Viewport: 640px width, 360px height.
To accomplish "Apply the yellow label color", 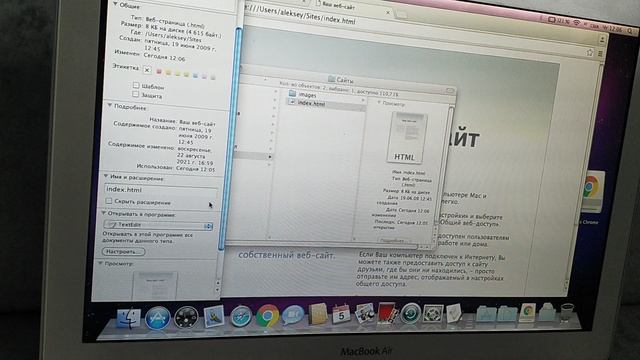I will [x=177, y=73].
